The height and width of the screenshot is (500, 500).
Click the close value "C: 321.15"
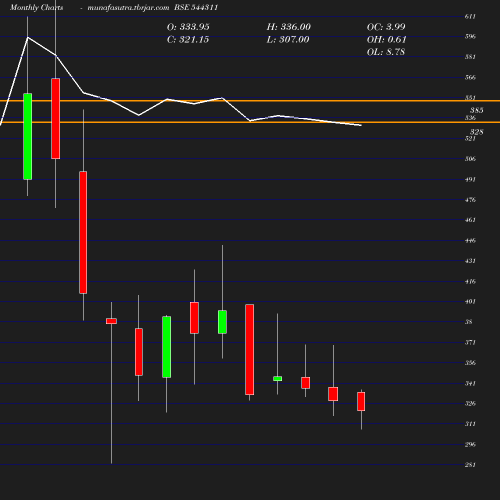pyautogui.click(x=188, y=39)
